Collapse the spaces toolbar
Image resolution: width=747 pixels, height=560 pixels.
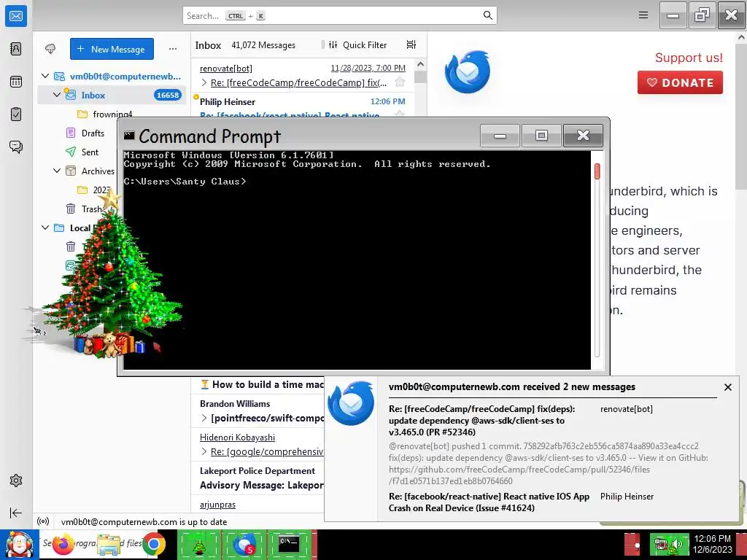point(16,513)
